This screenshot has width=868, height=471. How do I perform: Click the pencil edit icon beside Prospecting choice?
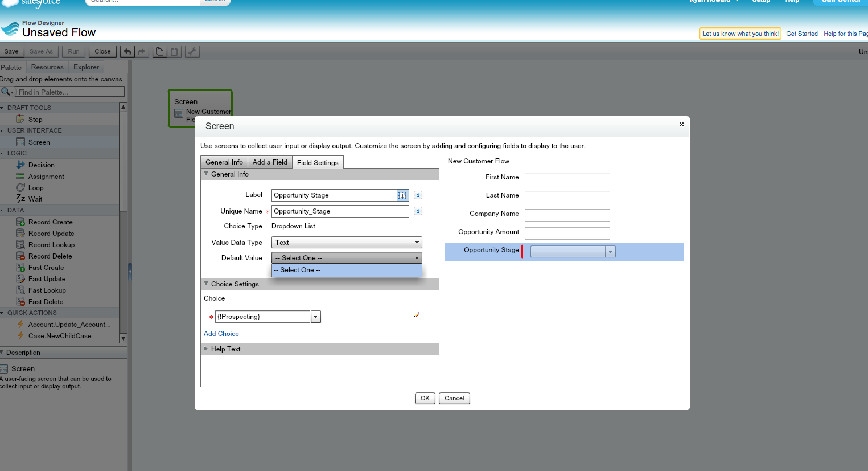[x=417, y=315]
